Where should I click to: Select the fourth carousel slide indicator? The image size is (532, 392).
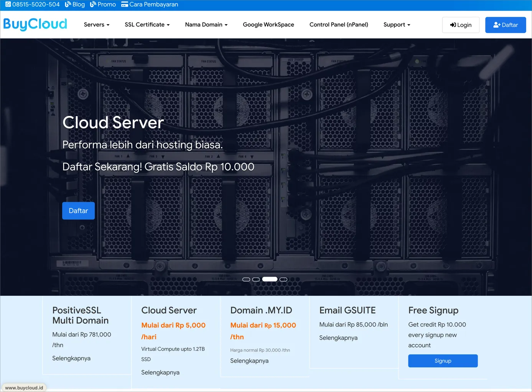pos(283,279)
